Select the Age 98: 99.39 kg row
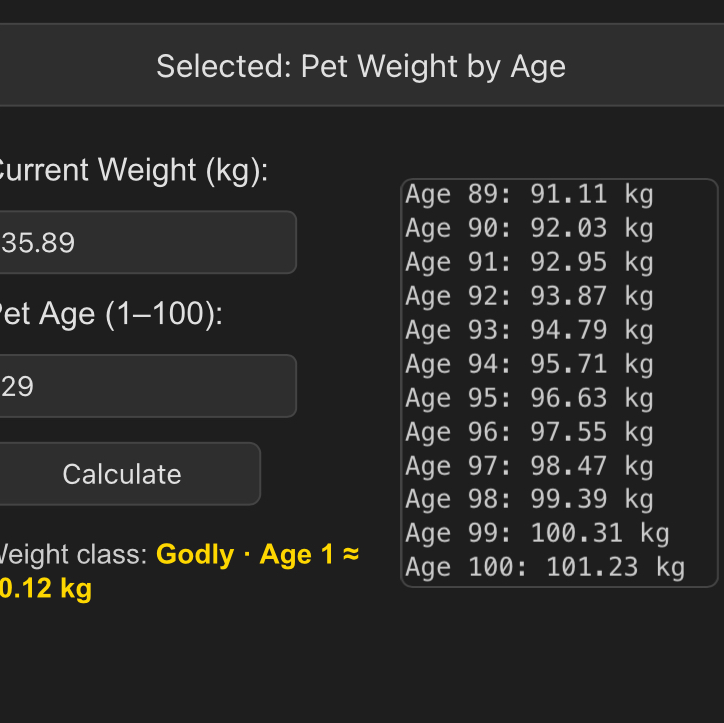724x723 pixels. point(529,500)
